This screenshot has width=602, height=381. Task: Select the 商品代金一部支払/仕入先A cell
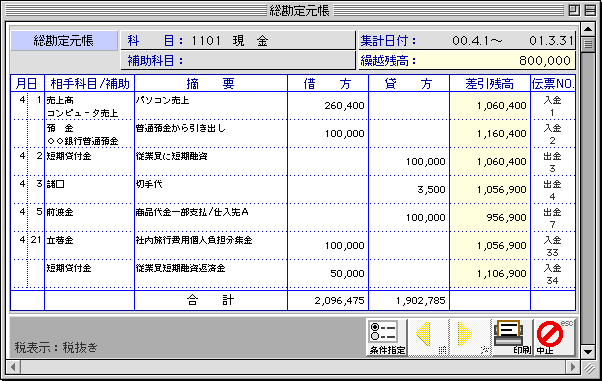[x=211, y=218]
